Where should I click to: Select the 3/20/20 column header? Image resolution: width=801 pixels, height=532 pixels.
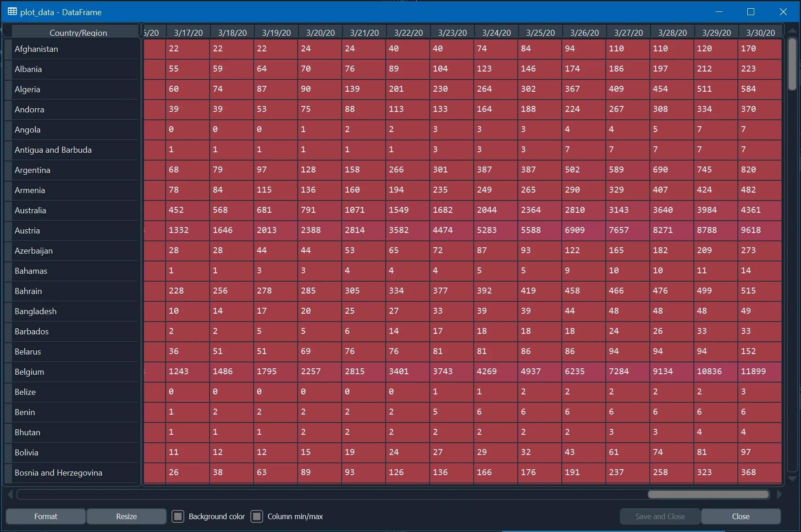pos(320,32)
